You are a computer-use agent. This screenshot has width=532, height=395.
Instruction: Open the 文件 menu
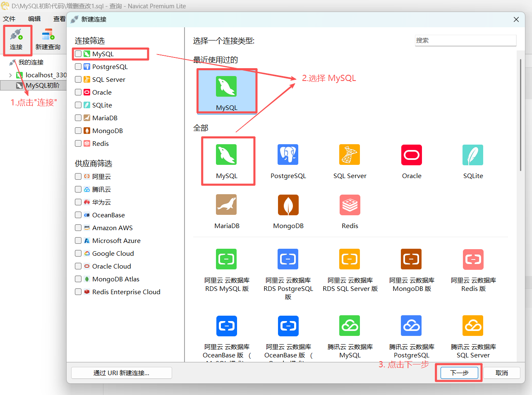coord(9,19)
